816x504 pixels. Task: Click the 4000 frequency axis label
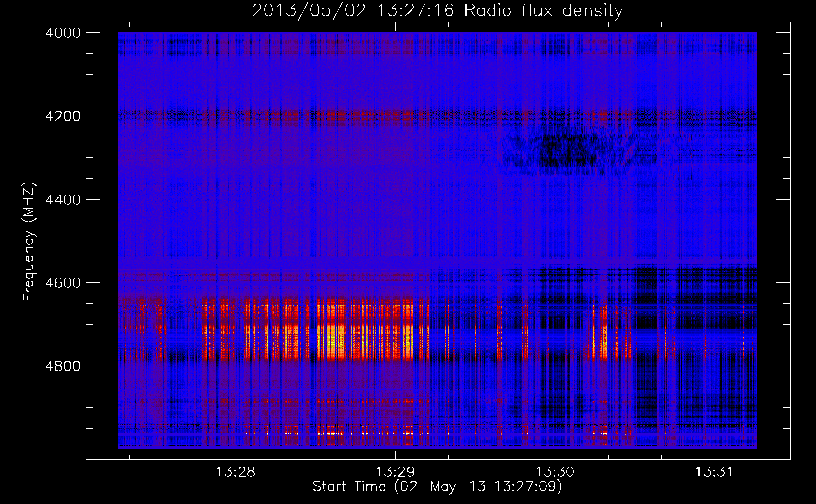63,33
